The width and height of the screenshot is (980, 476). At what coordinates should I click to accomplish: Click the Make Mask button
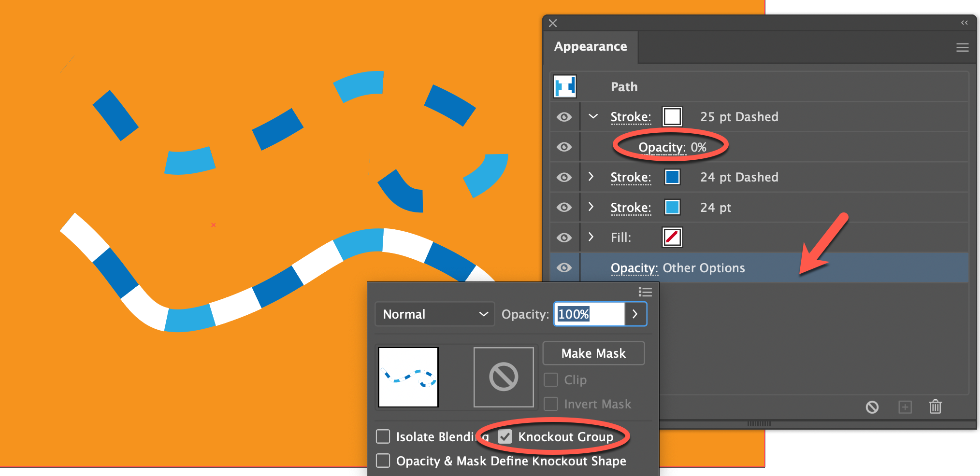click(x=593, y=353)
